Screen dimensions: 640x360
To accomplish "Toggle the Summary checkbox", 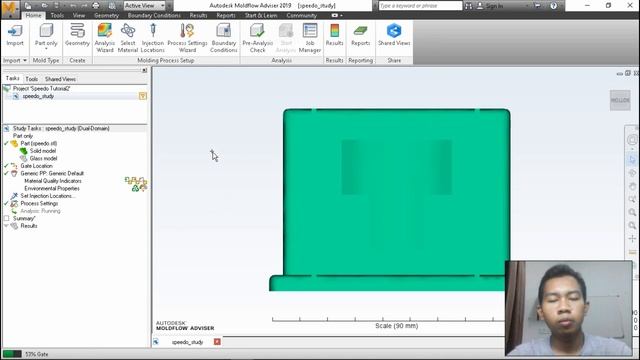I will pyautogui.click(x=7, y=218).
